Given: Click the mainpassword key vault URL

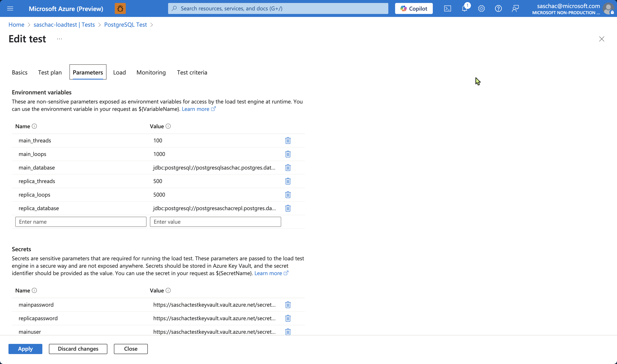Looking at the screenshot, I should tap(214, 305).
